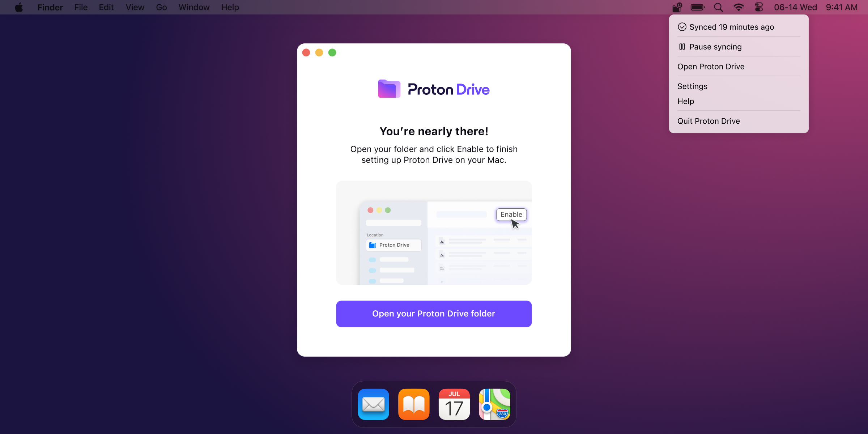The image size is (868, 434).
Task: Select the Finder menu bar item
Action: 50,7
